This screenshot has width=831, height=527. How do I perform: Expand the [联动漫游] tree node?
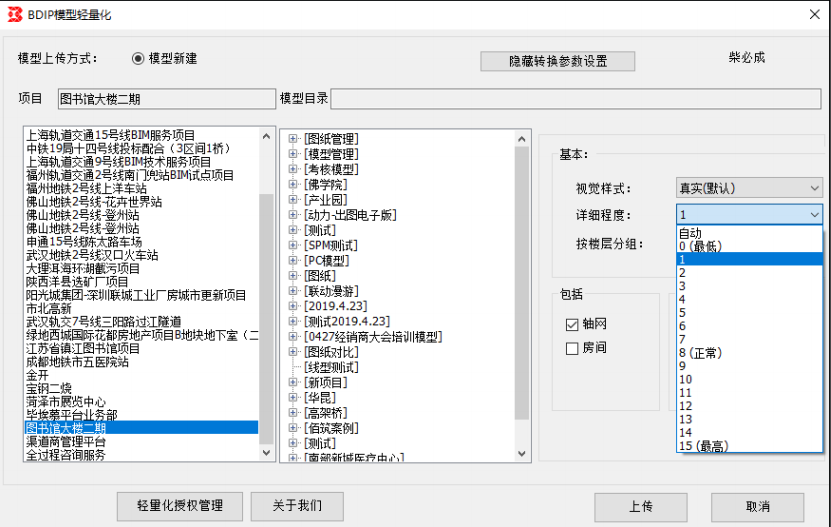click(293, 291)
